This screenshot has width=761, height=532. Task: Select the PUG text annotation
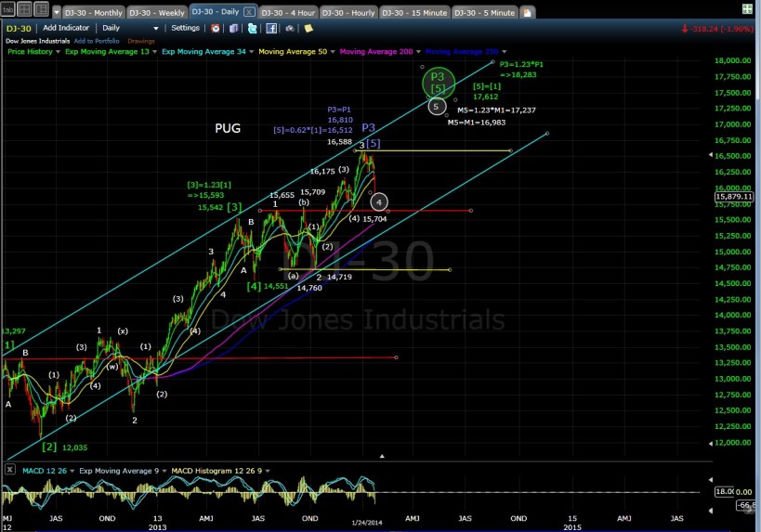click(228, 128)
